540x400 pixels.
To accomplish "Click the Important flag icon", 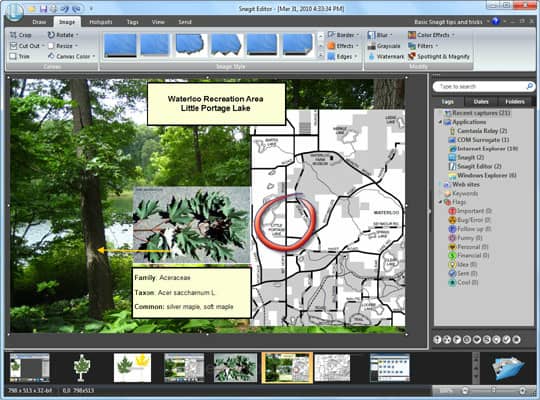I will (x=452, y=211).
